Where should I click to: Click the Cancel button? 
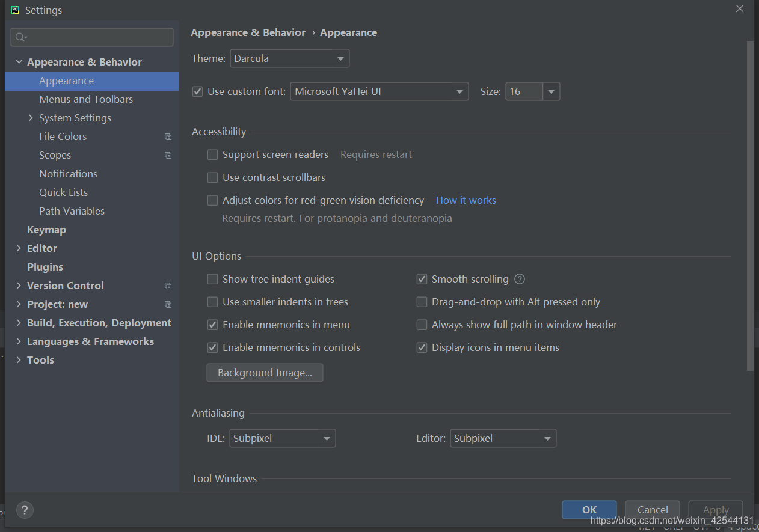653,510
